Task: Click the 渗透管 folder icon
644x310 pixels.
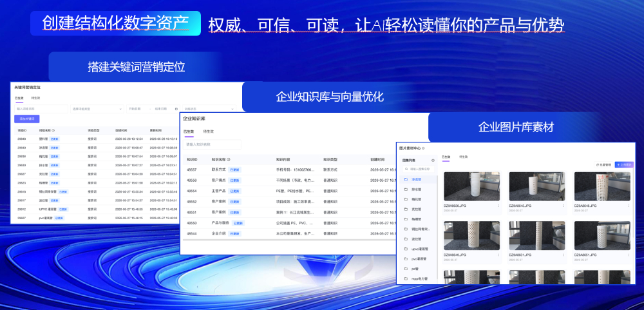Action: pos(406,180)
